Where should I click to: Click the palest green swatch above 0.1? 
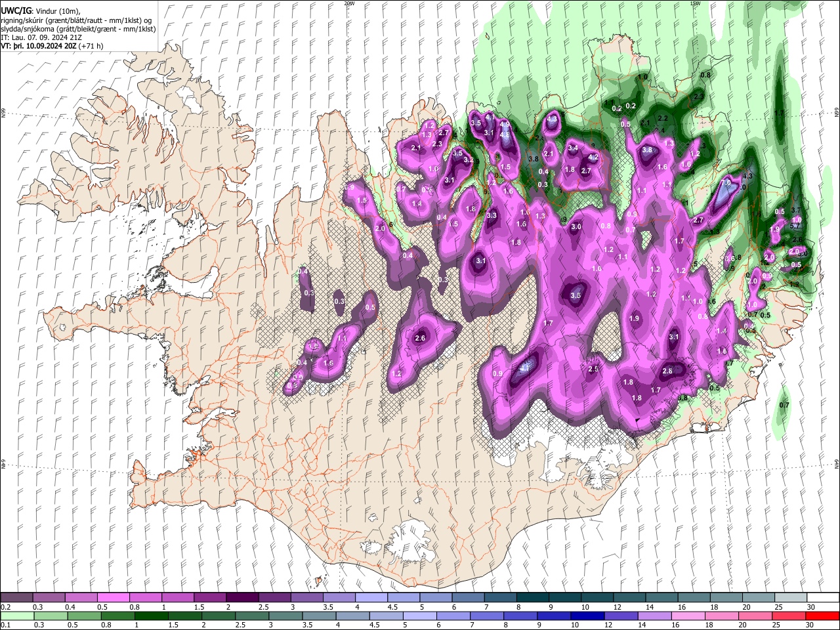(x=16, y=616)
